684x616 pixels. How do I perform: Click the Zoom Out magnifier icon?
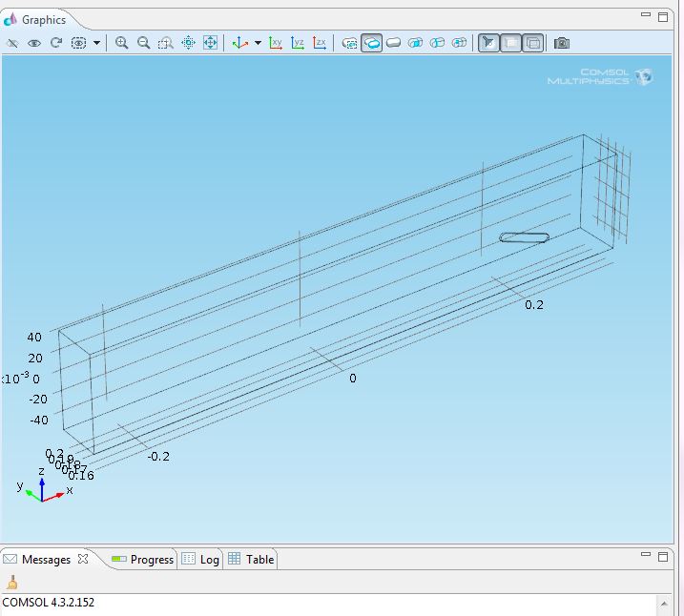click(144, 43)
